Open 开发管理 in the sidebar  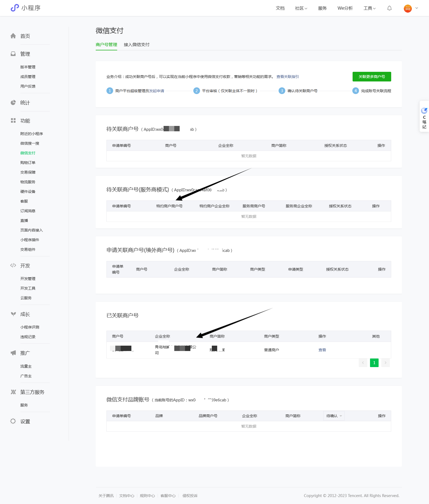28,279
